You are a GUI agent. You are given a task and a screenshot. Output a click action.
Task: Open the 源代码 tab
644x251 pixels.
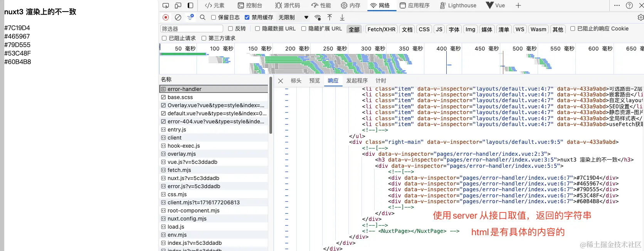point(288,5)
